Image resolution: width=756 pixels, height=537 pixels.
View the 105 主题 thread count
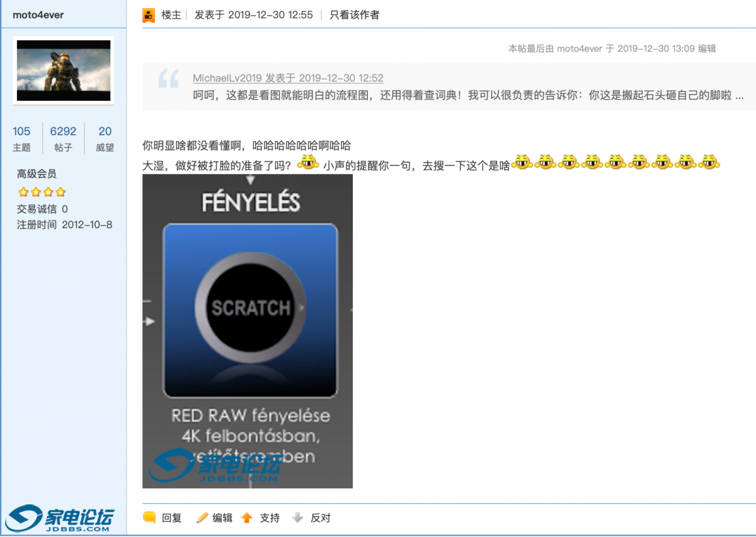(21, 138)
